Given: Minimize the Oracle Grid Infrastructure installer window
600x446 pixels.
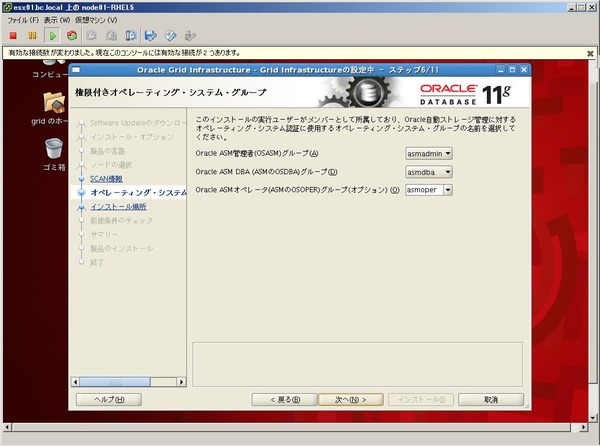Looking at the screenshot, I should click(501, 70).
